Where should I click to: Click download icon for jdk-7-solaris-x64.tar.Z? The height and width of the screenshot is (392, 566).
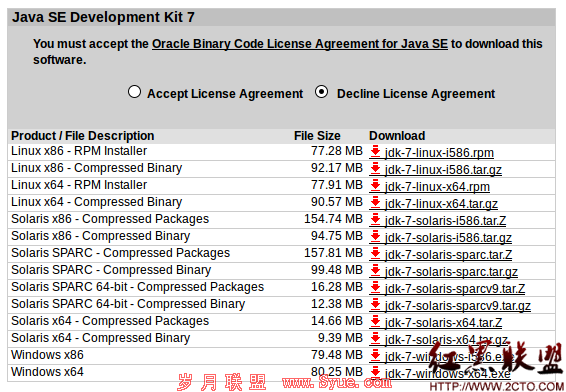pyautogui.click(x=375, y=321)
